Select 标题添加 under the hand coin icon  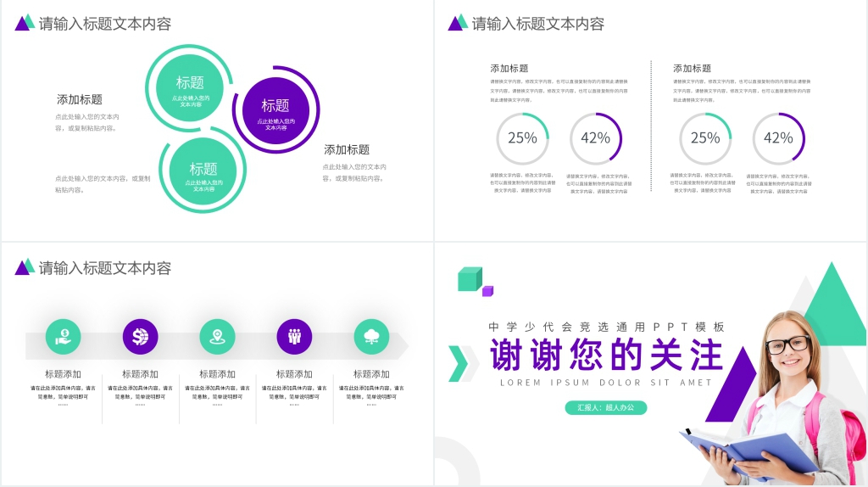[x=63, y=374]
